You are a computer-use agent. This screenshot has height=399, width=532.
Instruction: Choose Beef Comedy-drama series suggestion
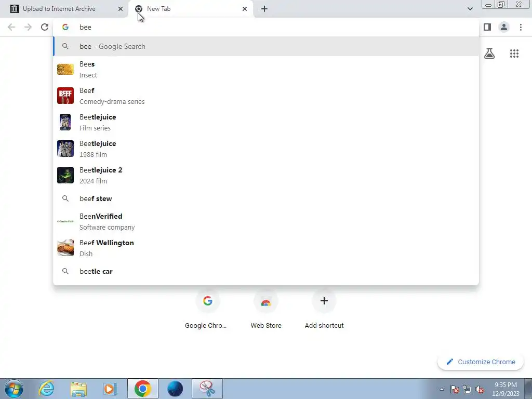click(266, 96)
